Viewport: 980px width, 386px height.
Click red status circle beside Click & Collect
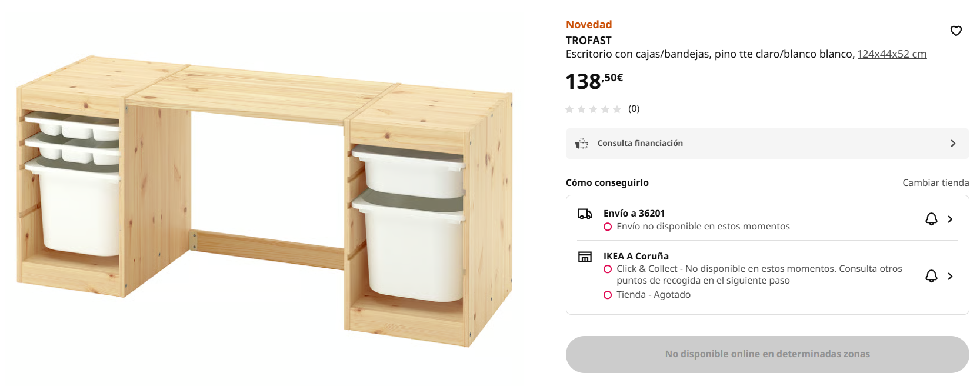608,269
